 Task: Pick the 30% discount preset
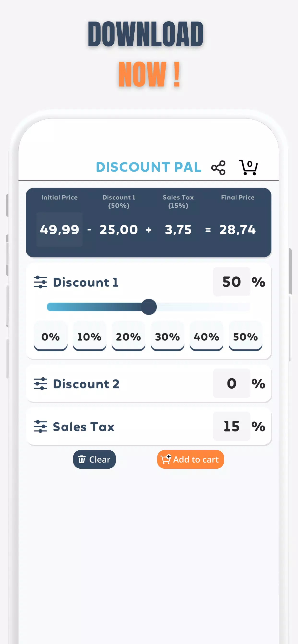point(167,337)
